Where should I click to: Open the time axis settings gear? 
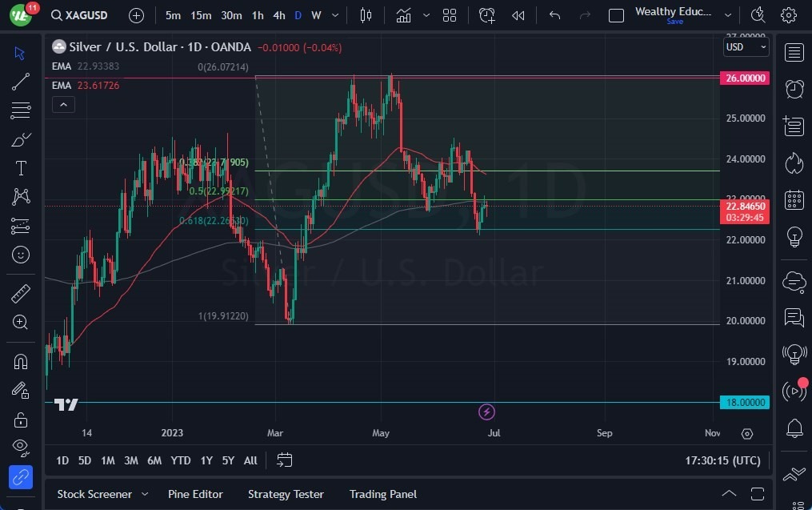(x=746, y=434)
